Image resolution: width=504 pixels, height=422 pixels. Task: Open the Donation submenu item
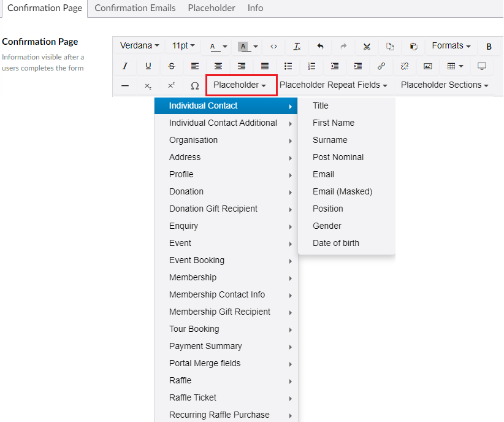point(186,191)
